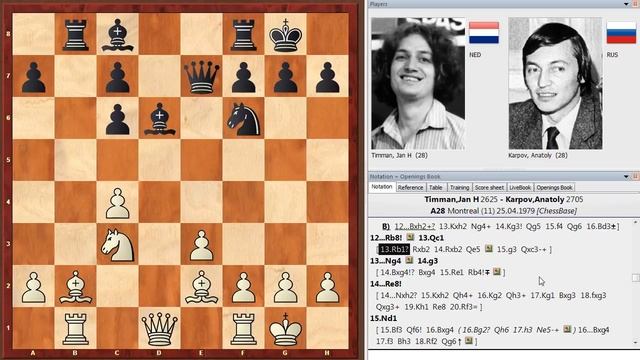The image size is (640, 360).
Task: Select the white pawn on c4
Action: 118,203
